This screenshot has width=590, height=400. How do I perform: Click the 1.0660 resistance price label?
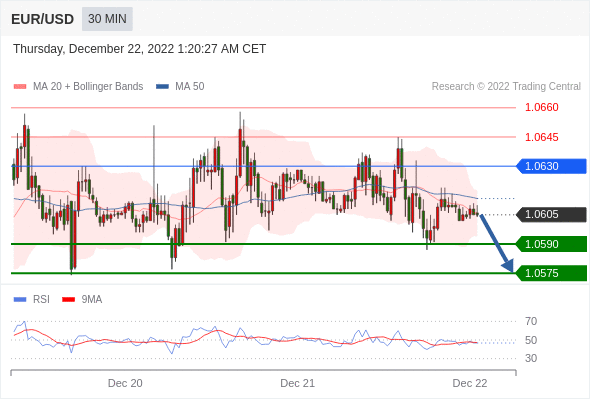point(541,107)
